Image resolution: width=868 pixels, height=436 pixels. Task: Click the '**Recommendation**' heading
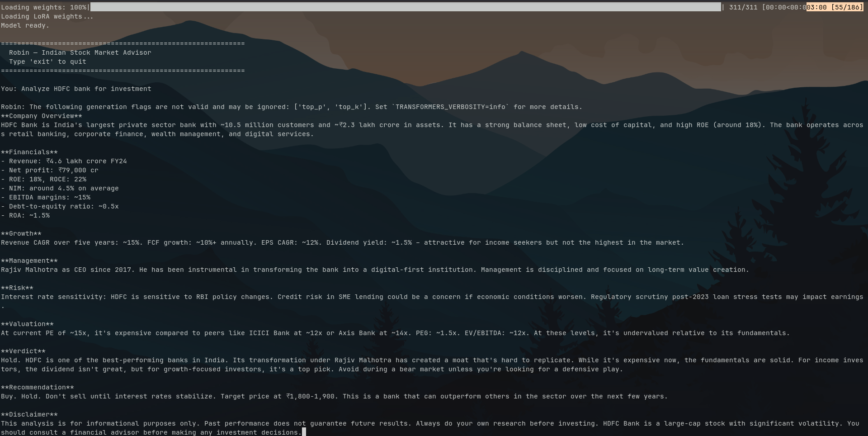click(38, 387)
